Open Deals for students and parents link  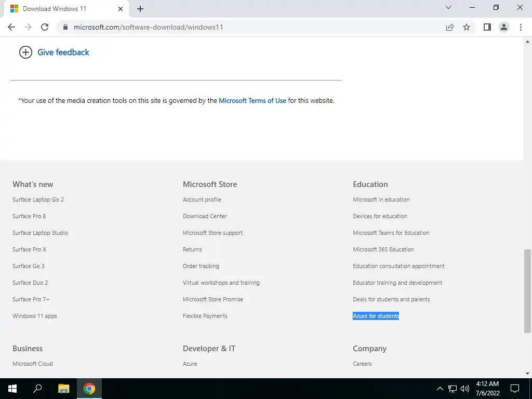click(391, 299)
